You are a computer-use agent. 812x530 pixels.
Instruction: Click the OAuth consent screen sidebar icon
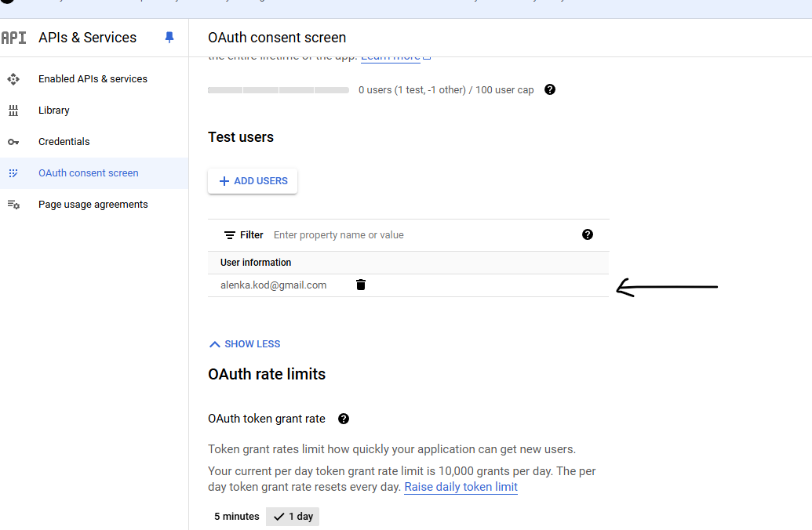(x=13, y=173)
